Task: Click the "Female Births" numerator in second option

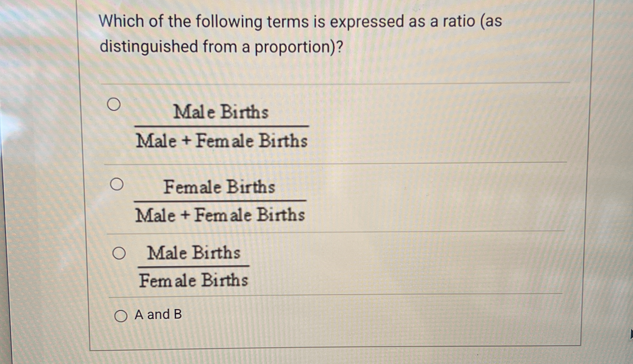Action: pyautogui.click(x=219, y=187)
